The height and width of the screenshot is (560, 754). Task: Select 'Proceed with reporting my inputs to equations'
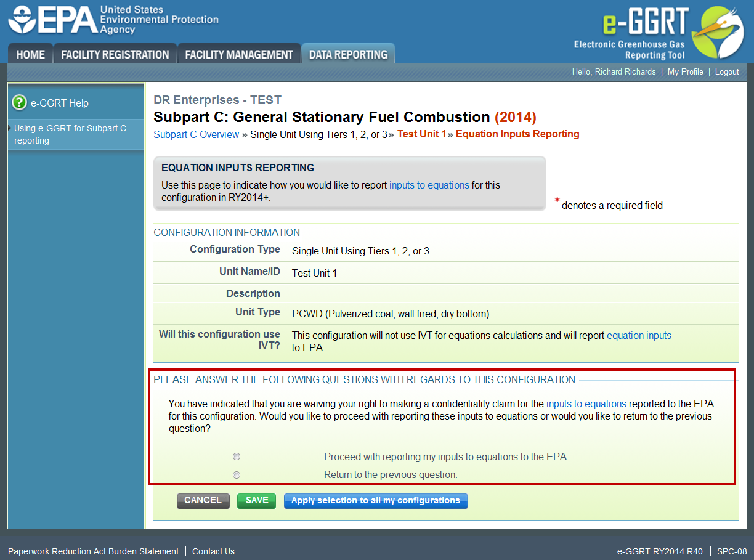[x=237, y=457]
